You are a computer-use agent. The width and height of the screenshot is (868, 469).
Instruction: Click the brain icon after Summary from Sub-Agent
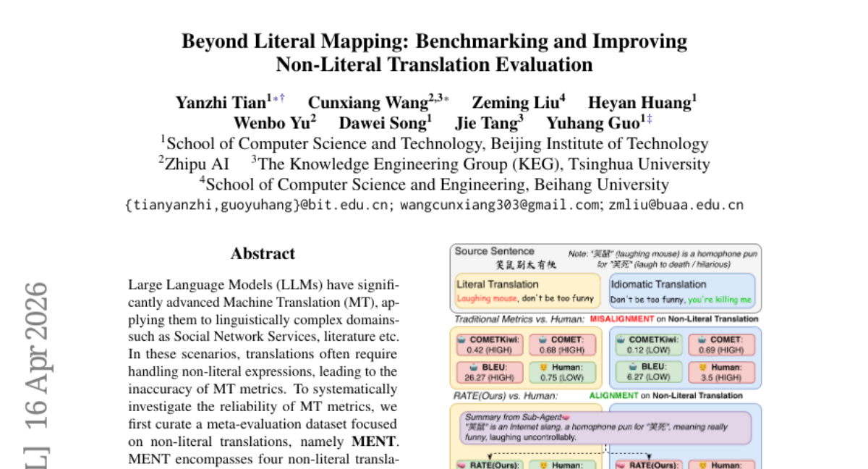(x=566, y=417)
